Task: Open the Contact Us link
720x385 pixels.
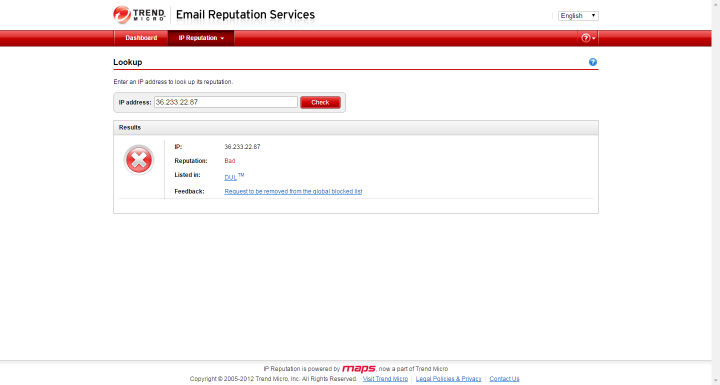Action: pos(504,379)
